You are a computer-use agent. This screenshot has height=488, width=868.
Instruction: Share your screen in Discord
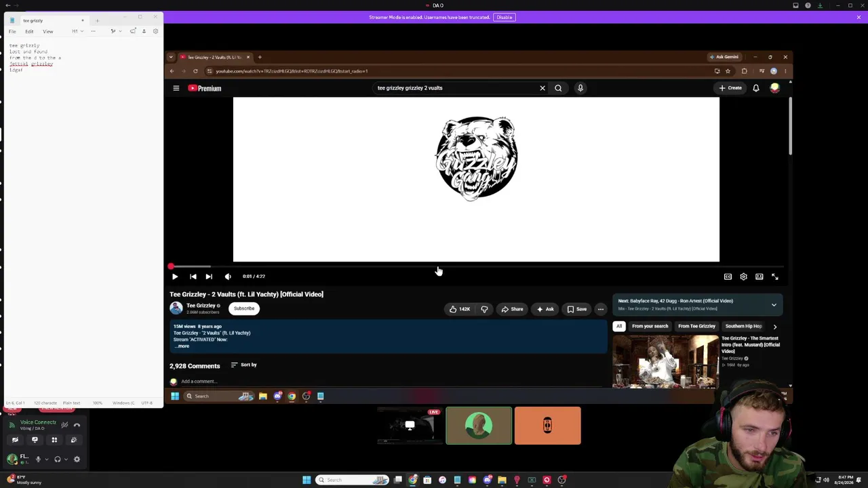point(35,440)
